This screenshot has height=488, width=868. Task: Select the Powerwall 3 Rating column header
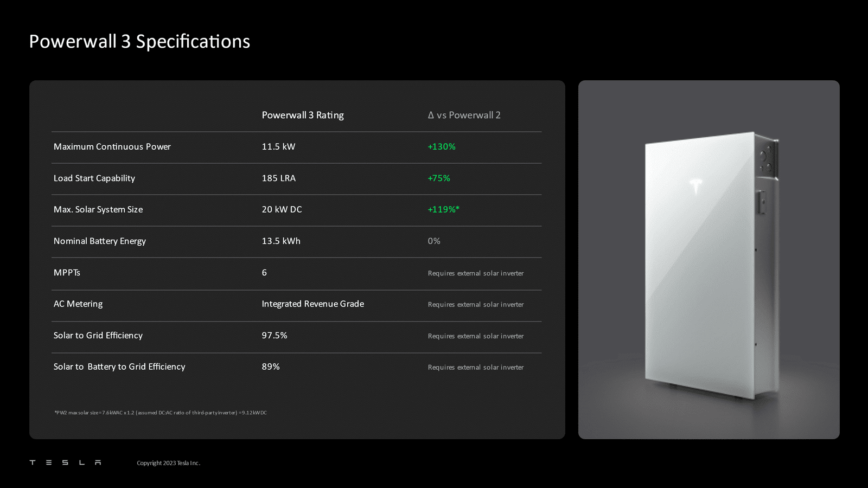coord(303,115)
